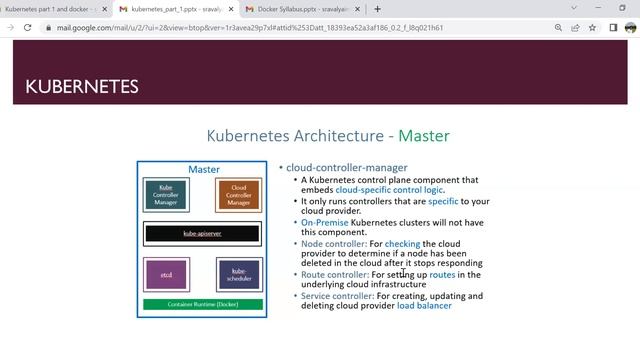Click the load balancer highlighted text

(424, 306)
